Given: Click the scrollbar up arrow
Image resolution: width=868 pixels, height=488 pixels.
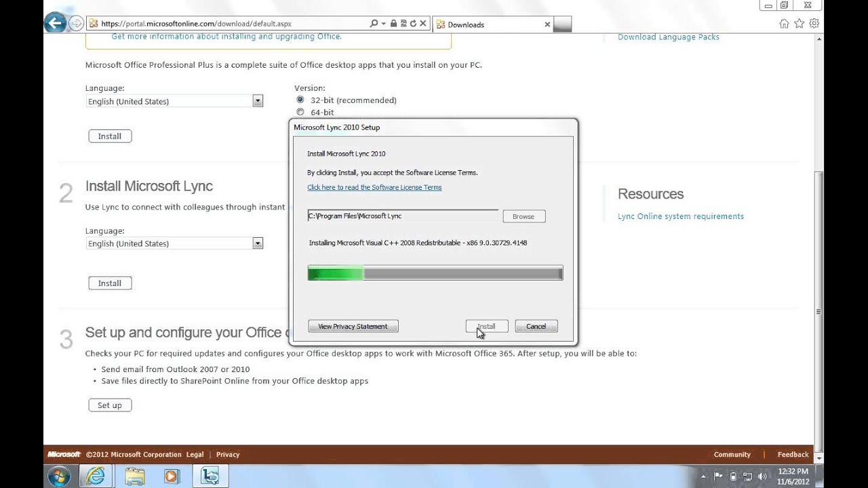Looking at the screenshot, I should coord(819,40).
